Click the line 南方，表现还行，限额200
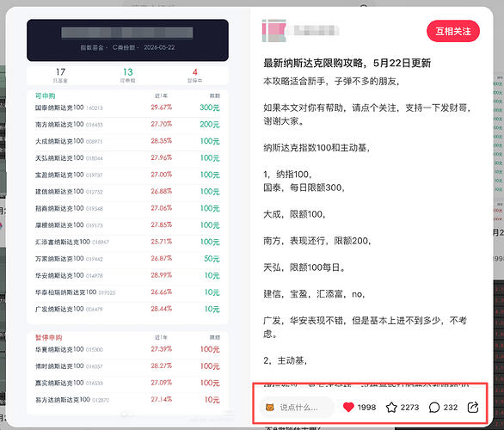This screenshot has width=504, height=430. [317, 241]
